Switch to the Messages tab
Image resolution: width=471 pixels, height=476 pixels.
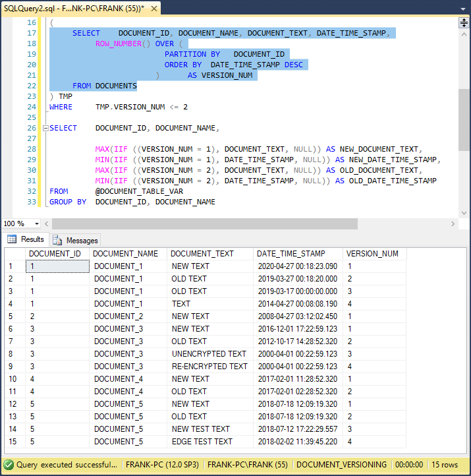click(x=75, y=241)
